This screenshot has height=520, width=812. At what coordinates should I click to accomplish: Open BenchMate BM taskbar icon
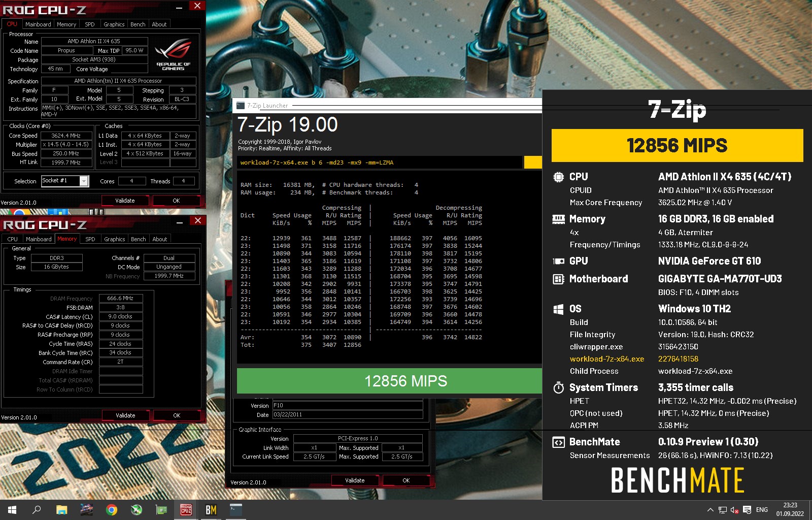tap(211, 510)
